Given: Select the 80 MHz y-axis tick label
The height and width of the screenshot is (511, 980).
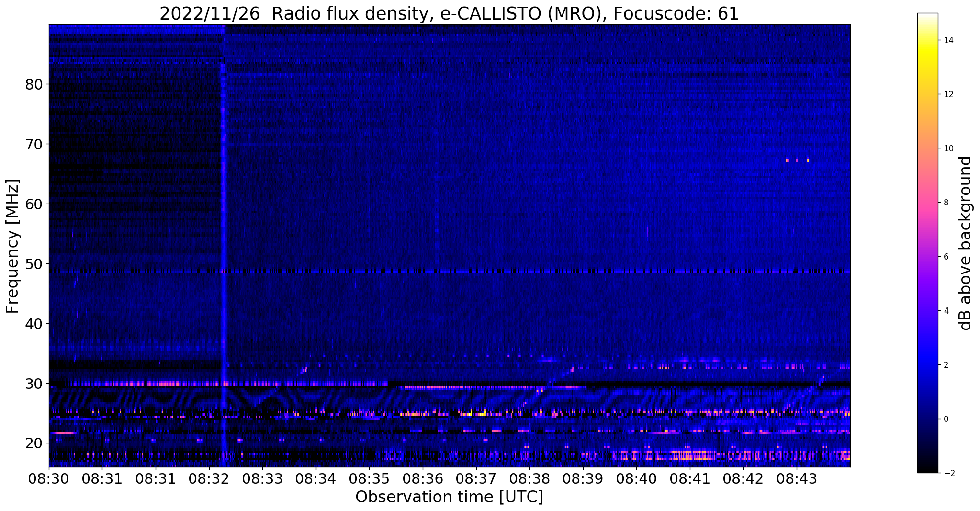Looking at the screenshot, I should (34, 84).
